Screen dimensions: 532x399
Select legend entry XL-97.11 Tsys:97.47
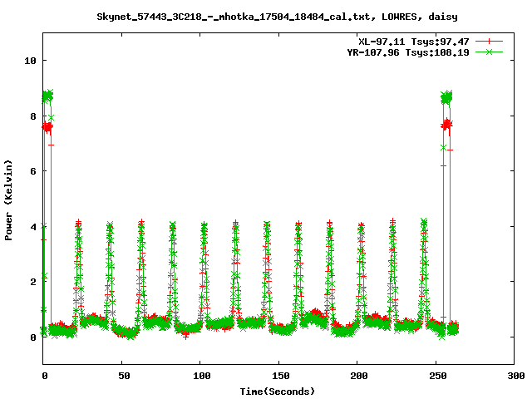coord(414,42)
